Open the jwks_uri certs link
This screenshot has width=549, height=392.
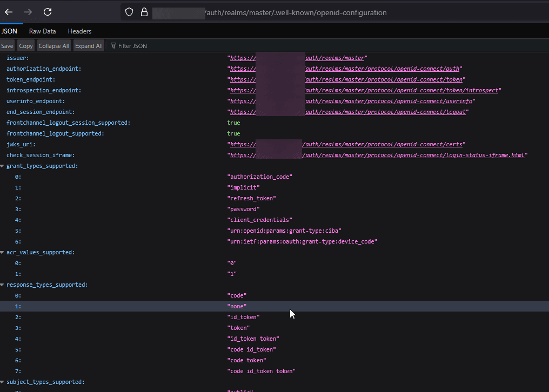[346, 145]
